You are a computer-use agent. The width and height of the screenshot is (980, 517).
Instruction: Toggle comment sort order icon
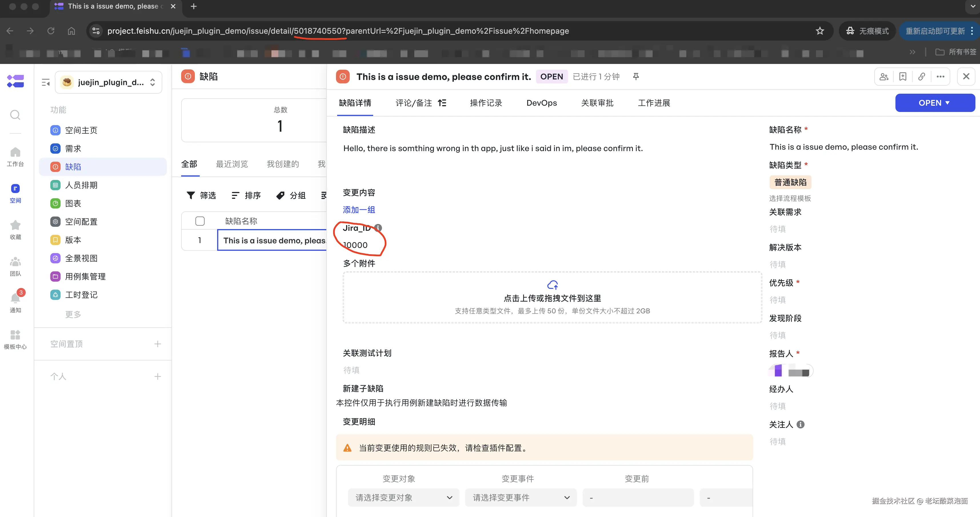tap(442, 103)
